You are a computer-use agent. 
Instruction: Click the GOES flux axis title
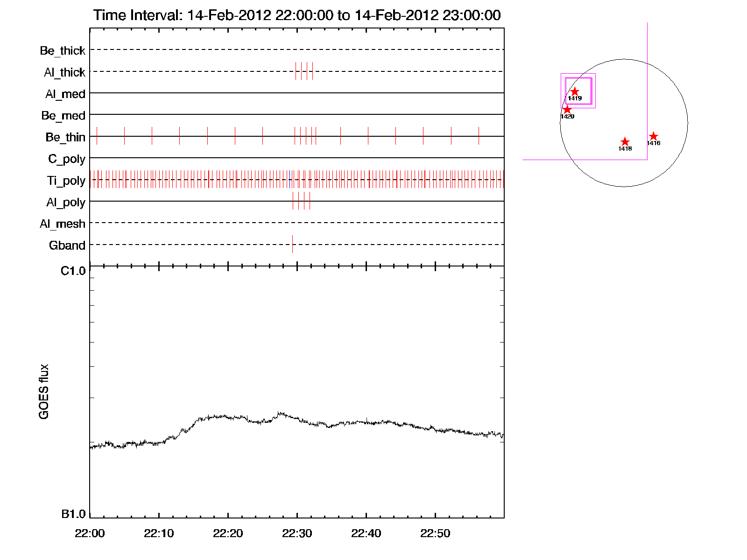pos(44,392)
